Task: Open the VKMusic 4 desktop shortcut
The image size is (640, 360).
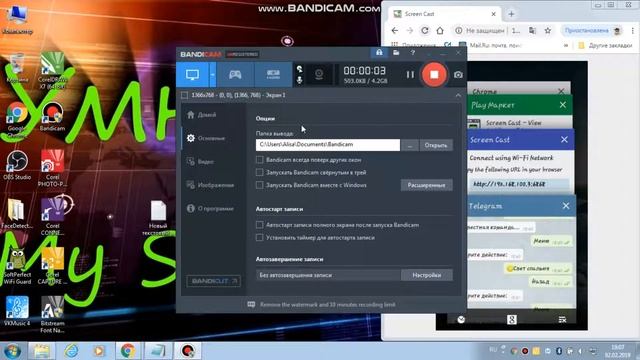Action: 17,311
